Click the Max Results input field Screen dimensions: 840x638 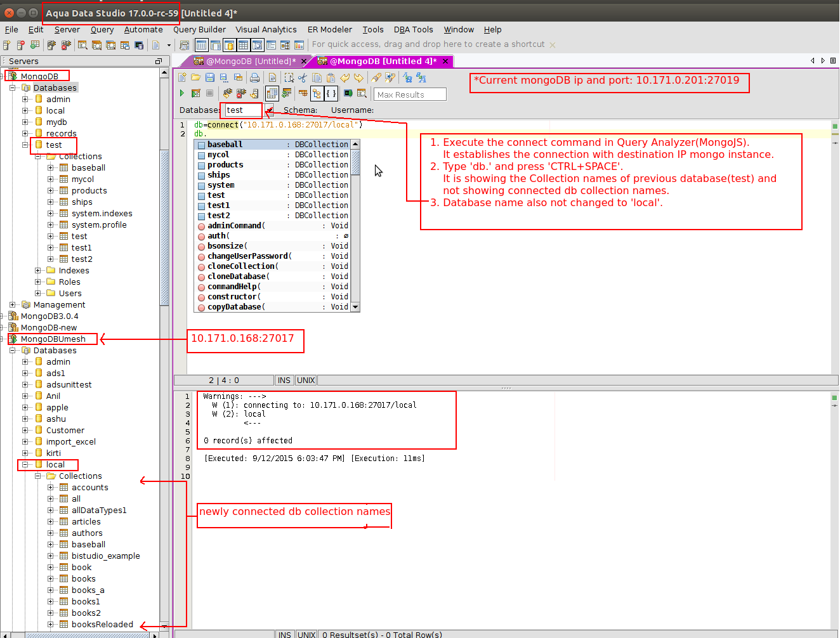point(410,94)
